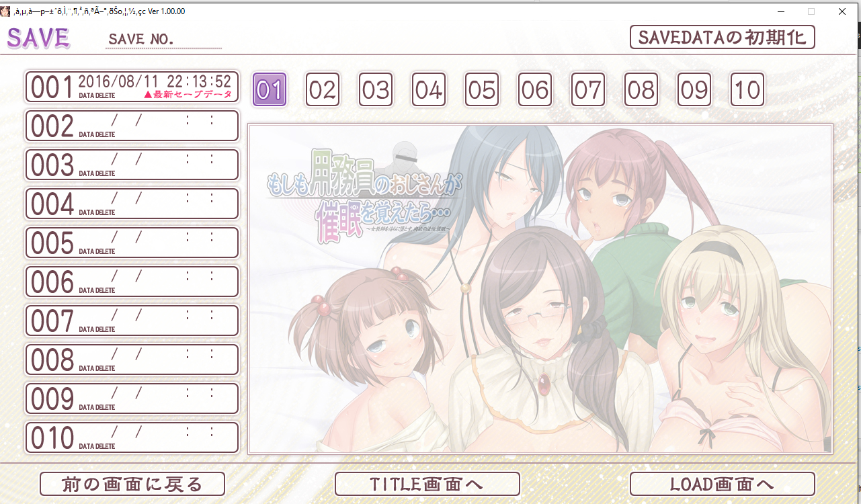Select empty save slot 002

[132, 126]
